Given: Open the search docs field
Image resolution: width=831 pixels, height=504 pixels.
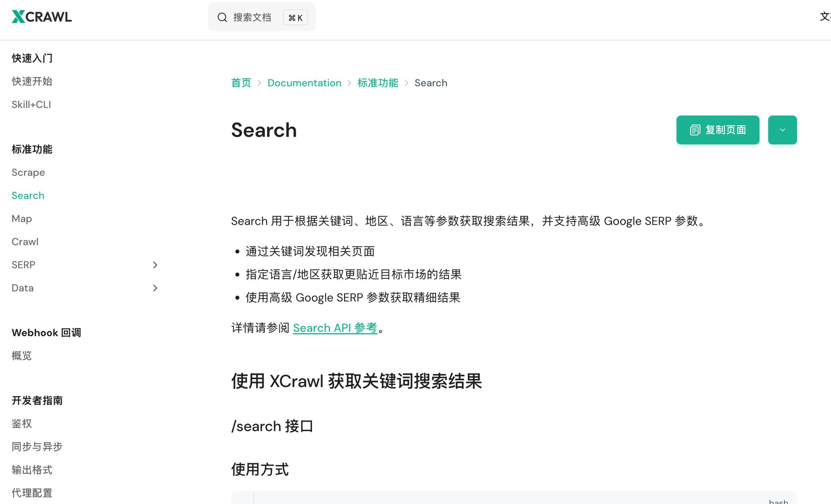Looking at the screenshot, I should pyautogui.click(x=262, y=17).
